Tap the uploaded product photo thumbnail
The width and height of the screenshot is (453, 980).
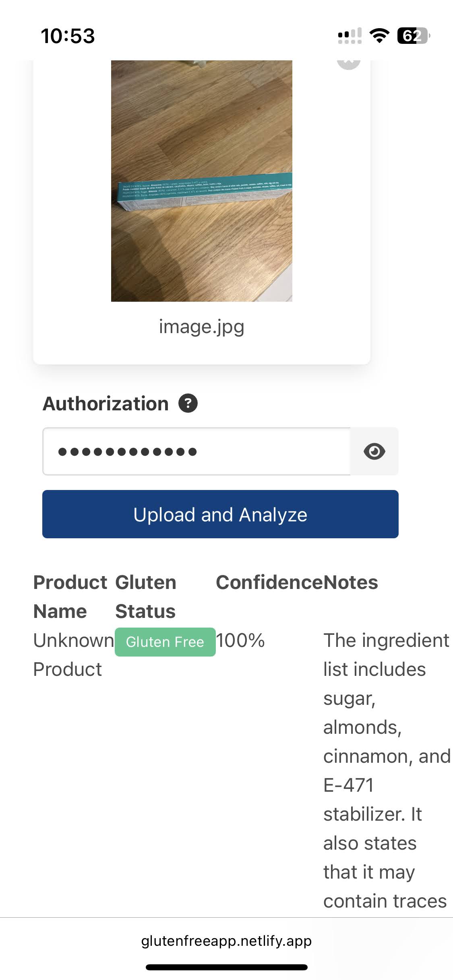(201, 181)
